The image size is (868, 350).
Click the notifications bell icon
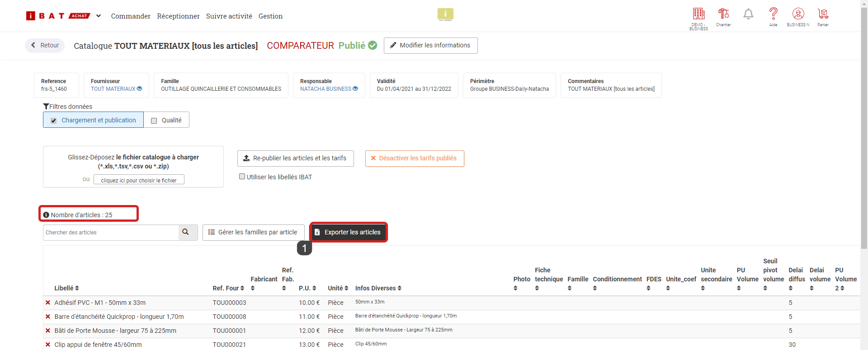click(x=748, y=14)
